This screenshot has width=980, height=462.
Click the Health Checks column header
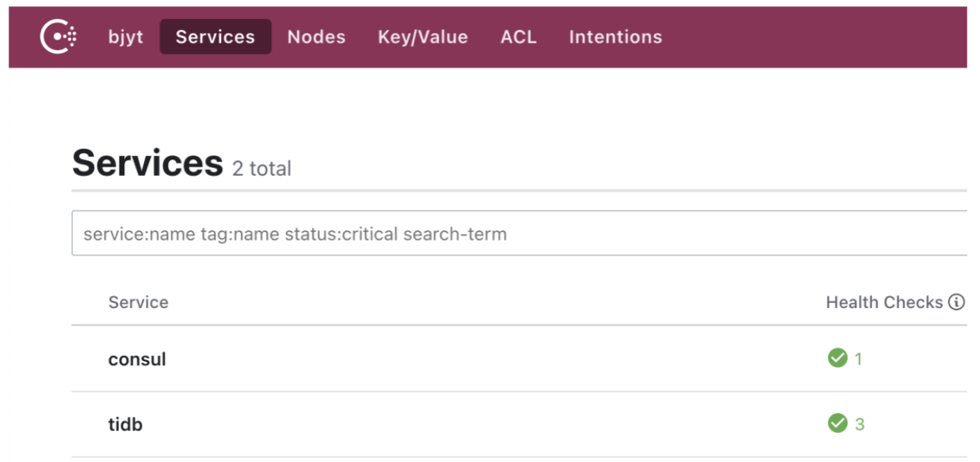click(884, 302)
